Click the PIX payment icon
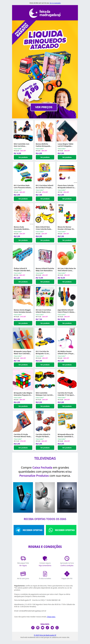 67,573
